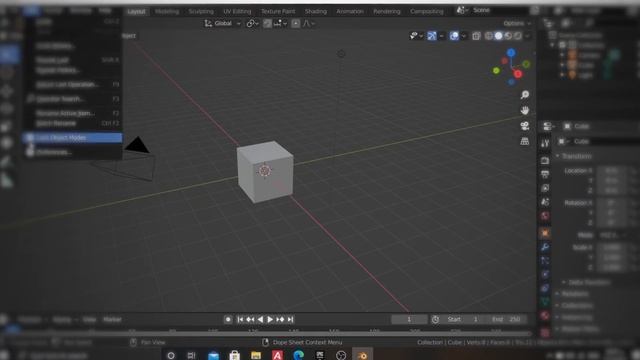The height and width of the screenshot is (360, 640).
Task: Open Output properties tab
Action: click(x=545, y=174)
